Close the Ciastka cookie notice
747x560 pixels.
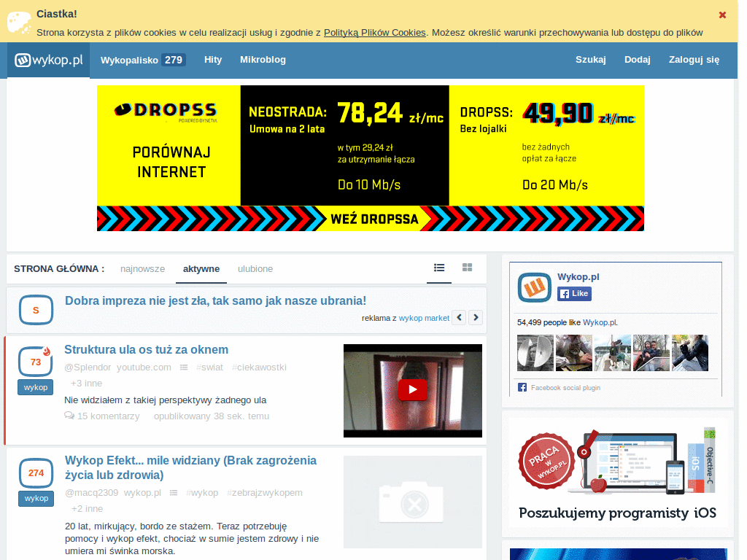click(722, 15)
